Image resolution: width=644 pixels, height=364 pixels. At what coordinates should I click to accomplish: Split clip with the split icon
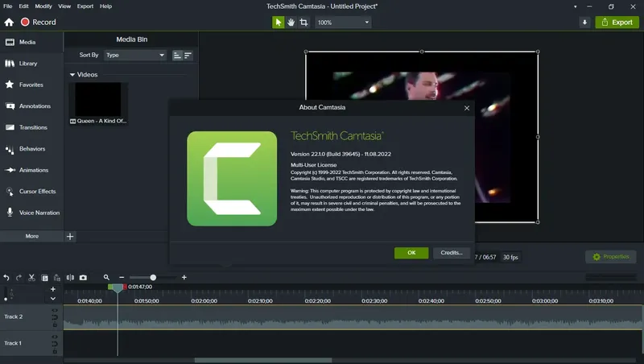(70, 278)
